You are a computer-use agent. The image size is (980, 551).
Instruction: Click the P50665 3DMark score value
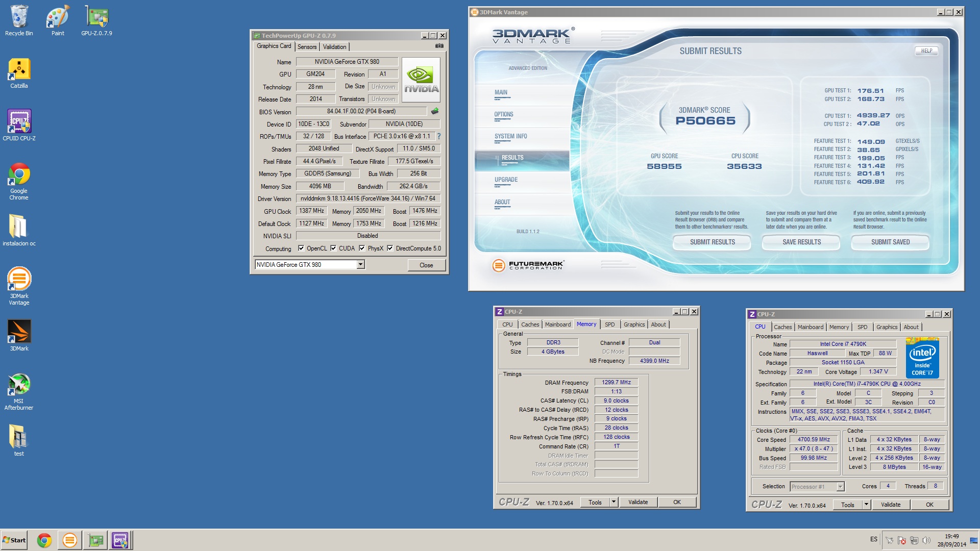(705, 121)
